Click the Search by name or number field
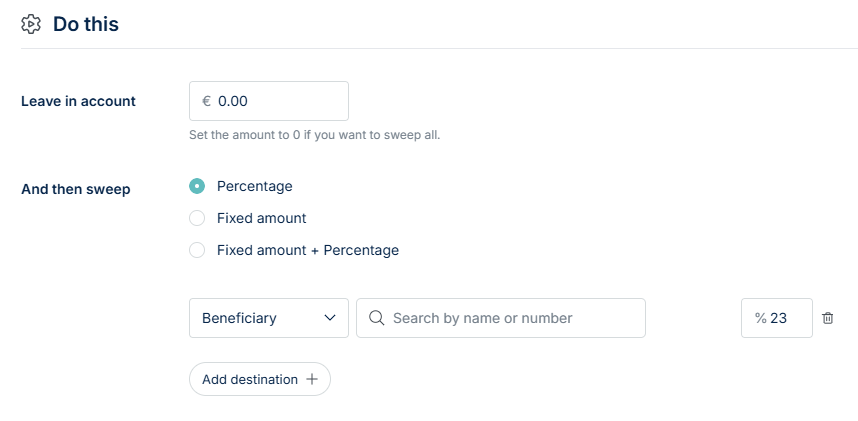The height and width of the screenshot is (421, 858). tap(510, 318)
